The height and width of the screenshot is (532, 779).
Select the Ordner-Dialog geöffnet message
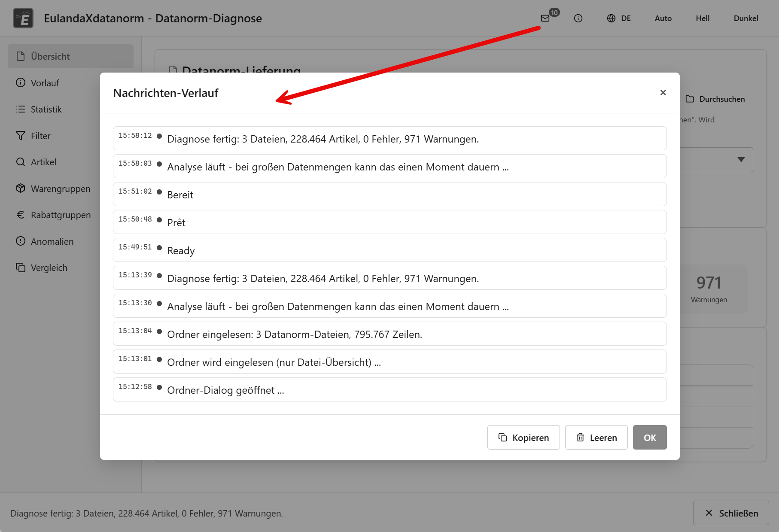pyautogui.click(x=390, y=389)
